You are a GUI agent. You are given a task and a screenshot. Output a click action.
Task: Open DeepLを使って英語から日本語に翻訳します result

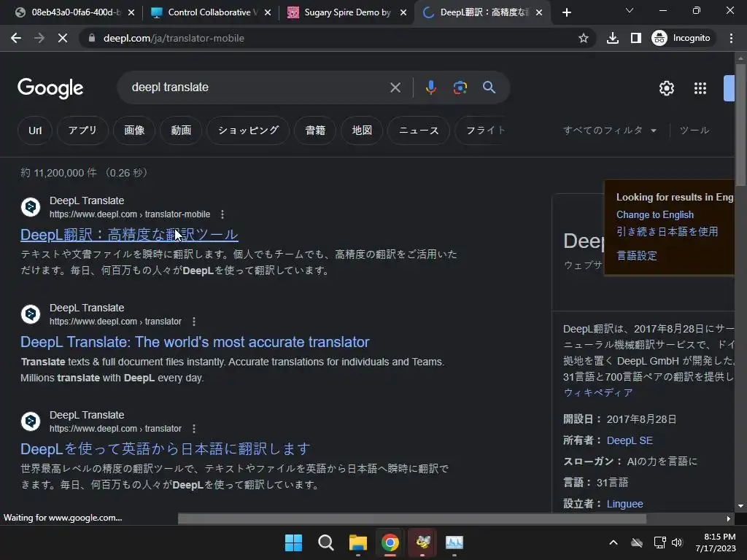pos(166,449)
